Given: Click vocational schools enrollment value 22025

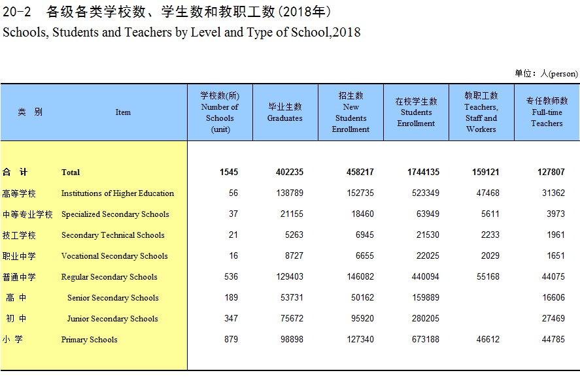Looking at the screenshot, I should click(428, 255).
